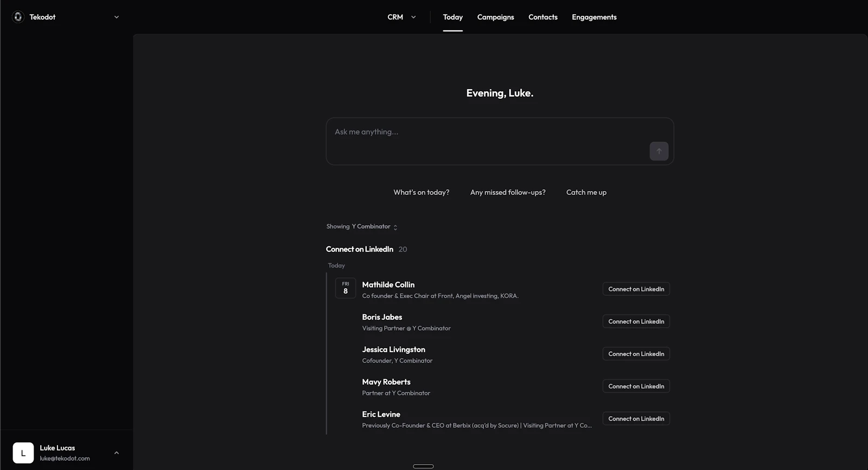Image resolution: width=868 pixels, height=470 pixels.
Task: Click the Luke Lucas avatar
Action: pyautogui.click(x=23, y=453)
